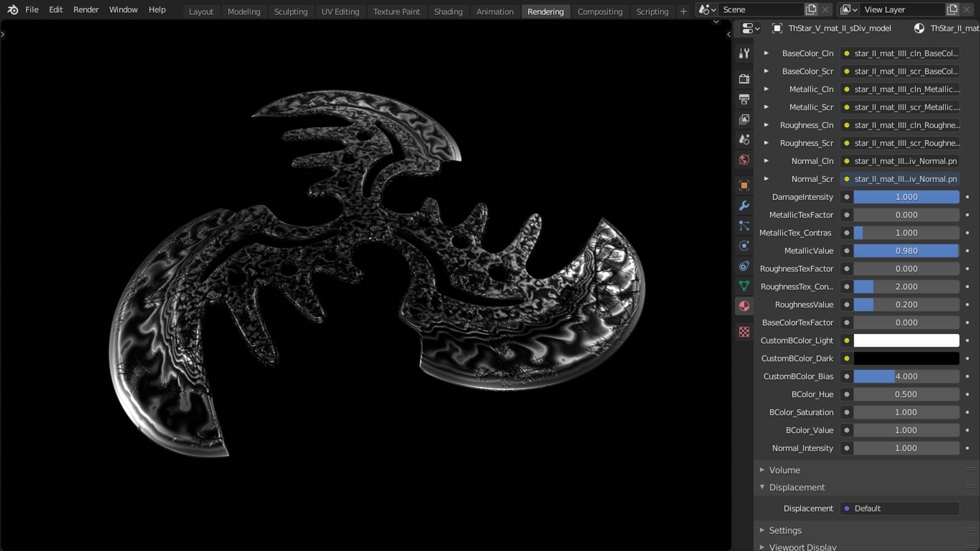The width and height of the screenshot is (980, 551).
Task: Open the CustomBColor_Dark black color swatch
Action: coord(906,358)
